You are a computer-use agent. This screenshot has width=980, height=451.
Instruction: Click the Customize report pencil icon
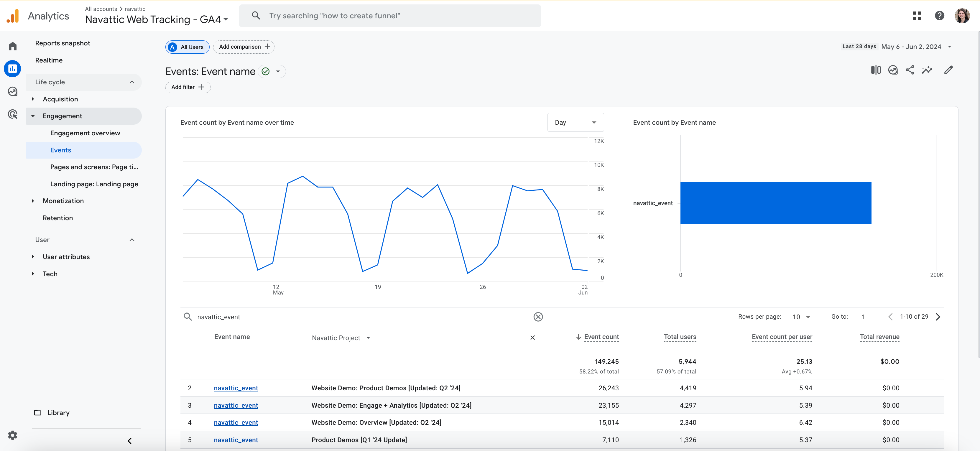(948, 70)
